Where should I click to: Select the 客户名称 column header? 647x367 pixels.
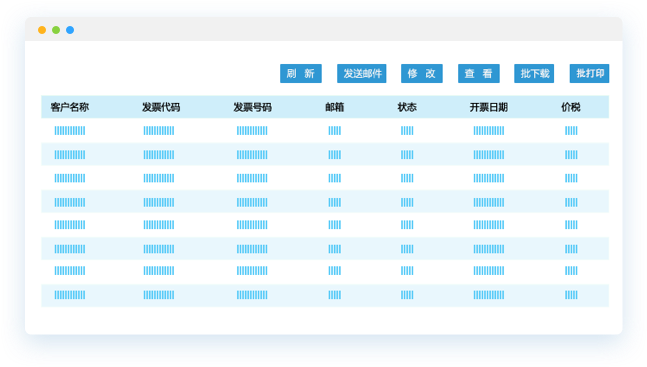click(x=70, y=107)
